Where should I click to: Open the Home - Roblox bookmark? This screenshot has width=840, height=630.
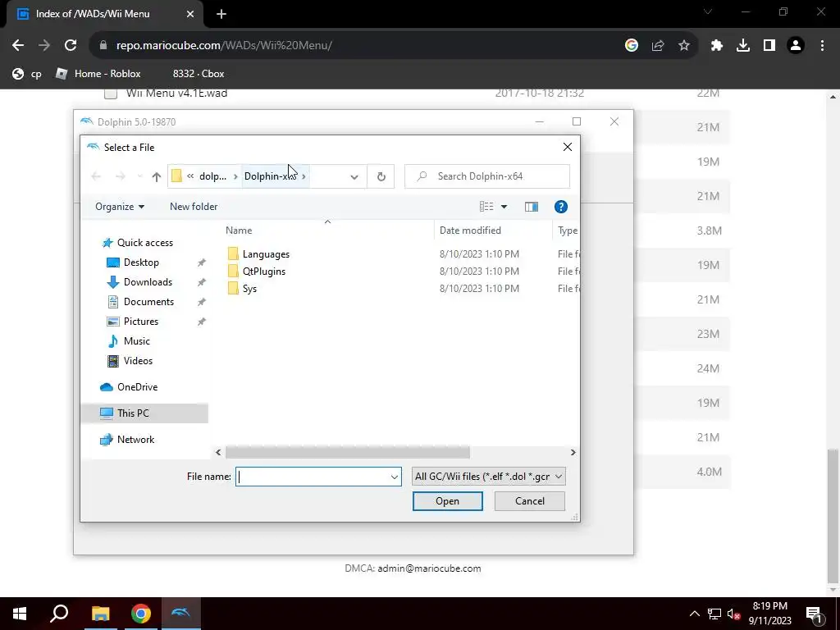point(98,74)
